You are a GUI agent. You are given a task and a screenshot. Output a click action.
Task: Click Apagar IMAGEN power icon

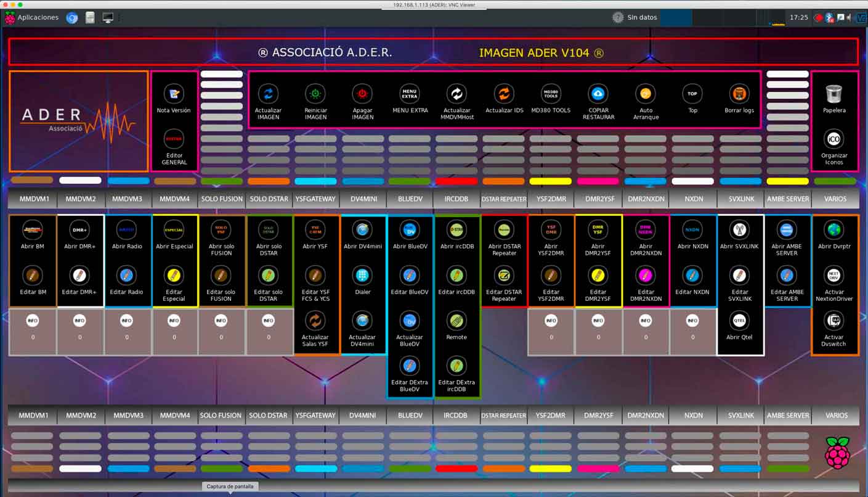coord(362,94)
